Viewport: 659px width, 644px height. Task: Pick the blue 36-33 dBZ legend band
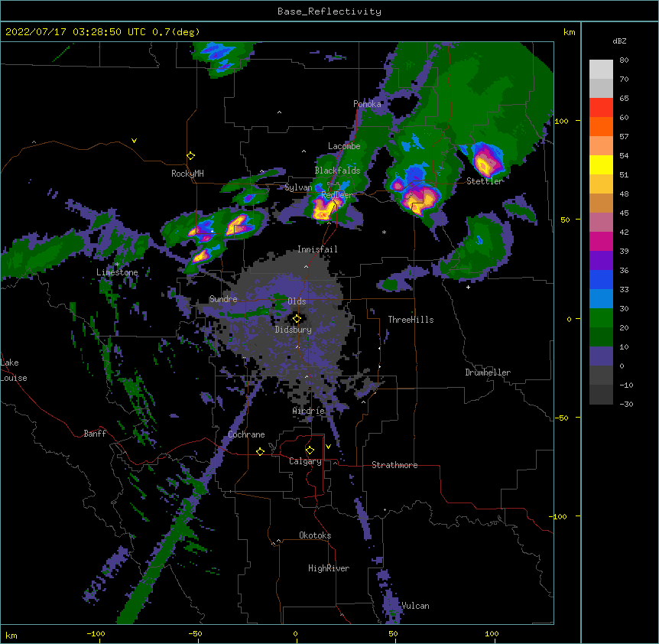click(x=601, y=280)
